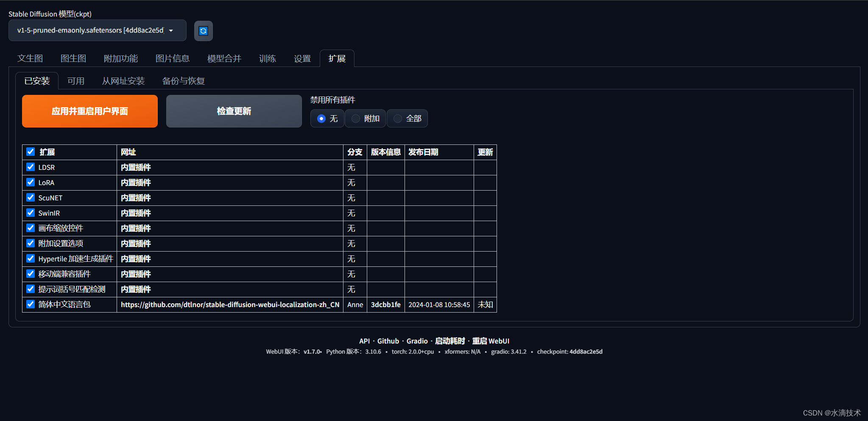Viewport: 868px width, 421px height.
Task: Click 内置插件 in the LoRA row
Action: click(x=136, y=183)
